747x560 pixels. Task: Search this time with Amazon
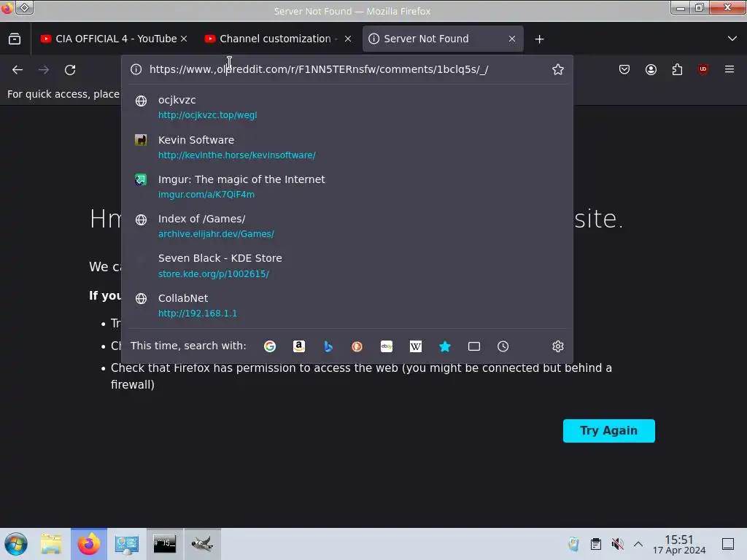click(298, 346)
